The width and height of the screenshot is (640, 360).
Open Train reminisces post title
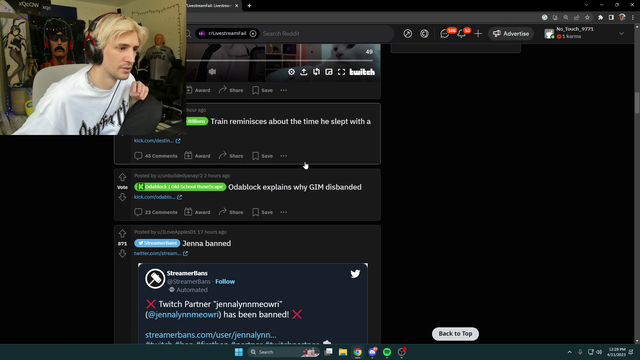click(x=291, y=121)
